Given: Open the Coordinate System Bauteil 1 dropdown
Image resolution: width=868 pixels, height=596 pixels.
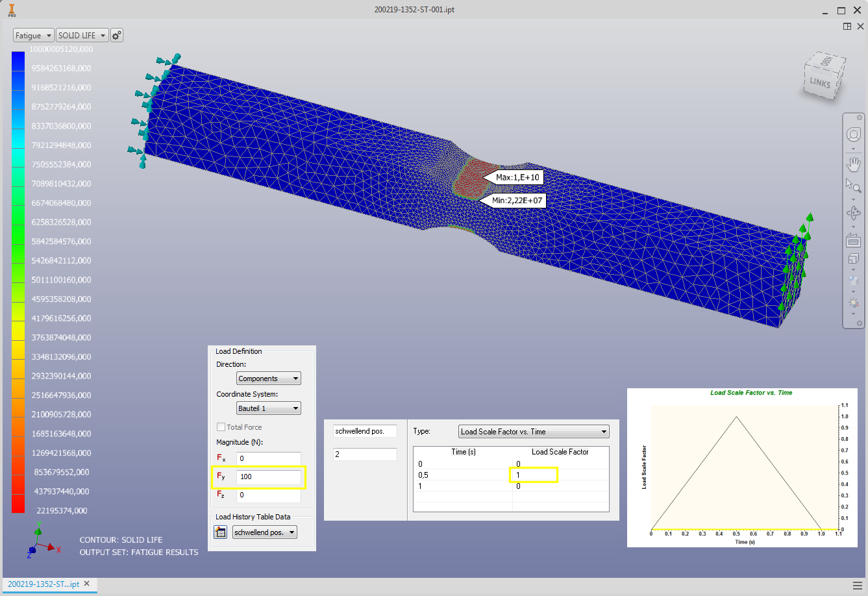Looking at the screenshot, I should tap(268, 408).
